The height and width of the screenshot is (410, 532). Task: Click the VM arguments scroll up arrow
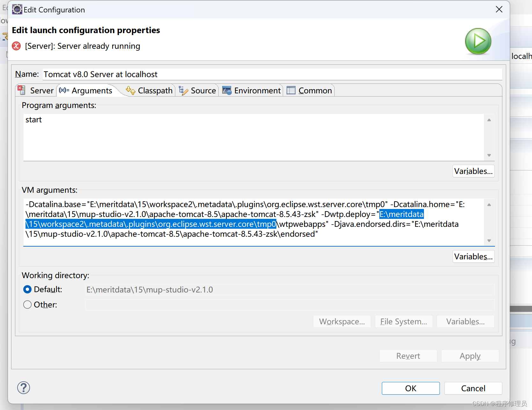click(x=489, y=205)
